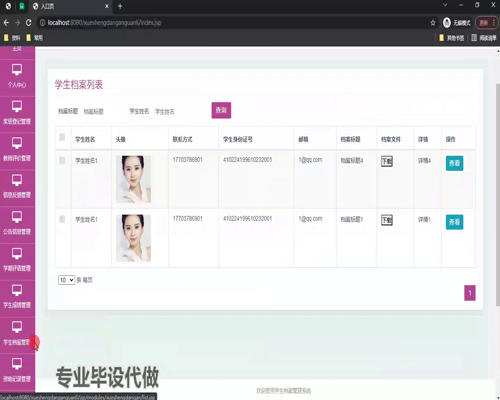Open 信息反馈管理 module in sidebar
The image size is (500, 400).
17,188
